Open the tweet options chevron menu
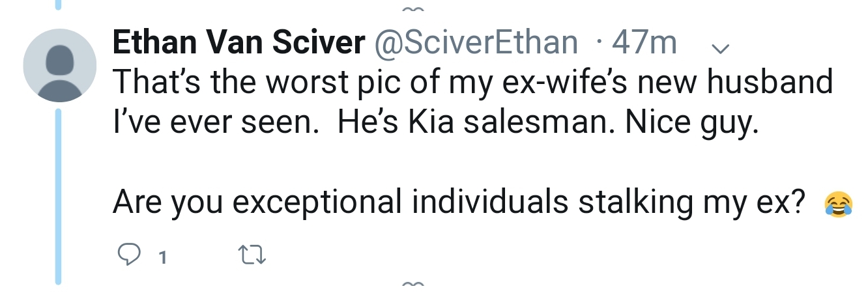868x293 pixels. click(x=721, y=48)
